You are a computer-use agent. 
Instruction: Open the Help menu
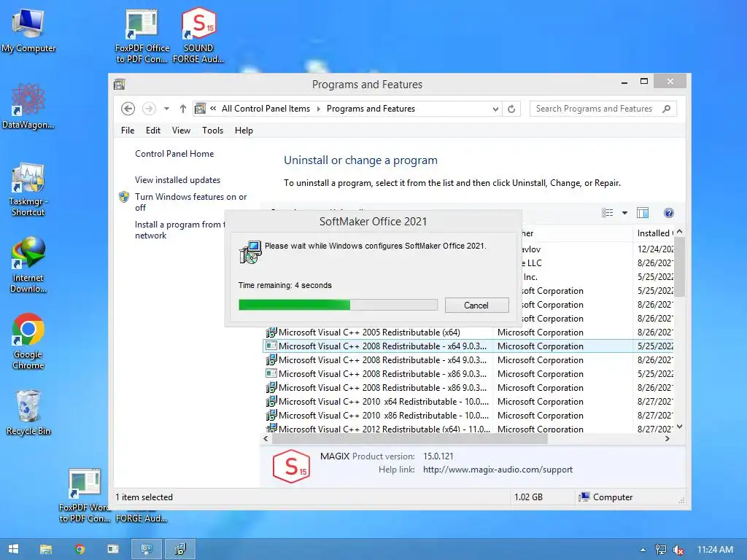244,131
